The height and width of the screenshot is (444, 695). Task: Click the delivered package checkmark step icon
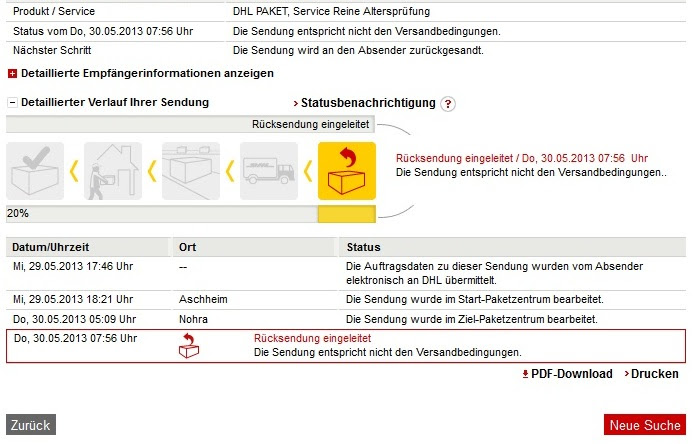(x=35, y=171)
